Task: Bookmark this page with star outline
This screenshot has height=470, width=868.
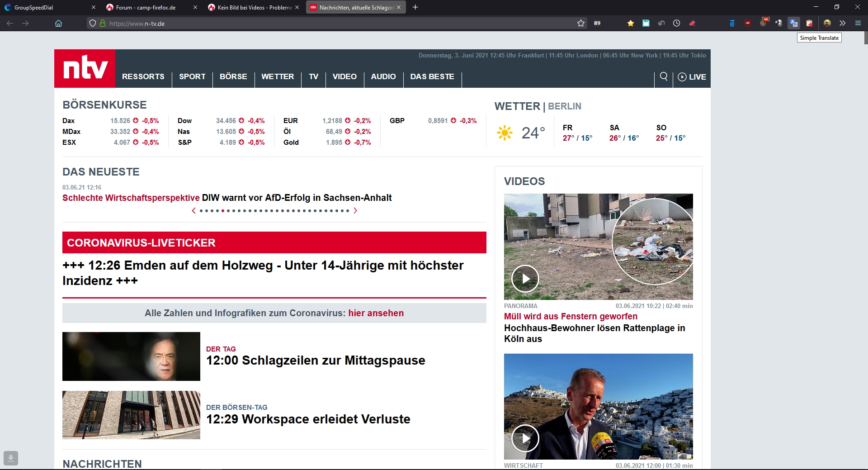Action: click(581, 23)
